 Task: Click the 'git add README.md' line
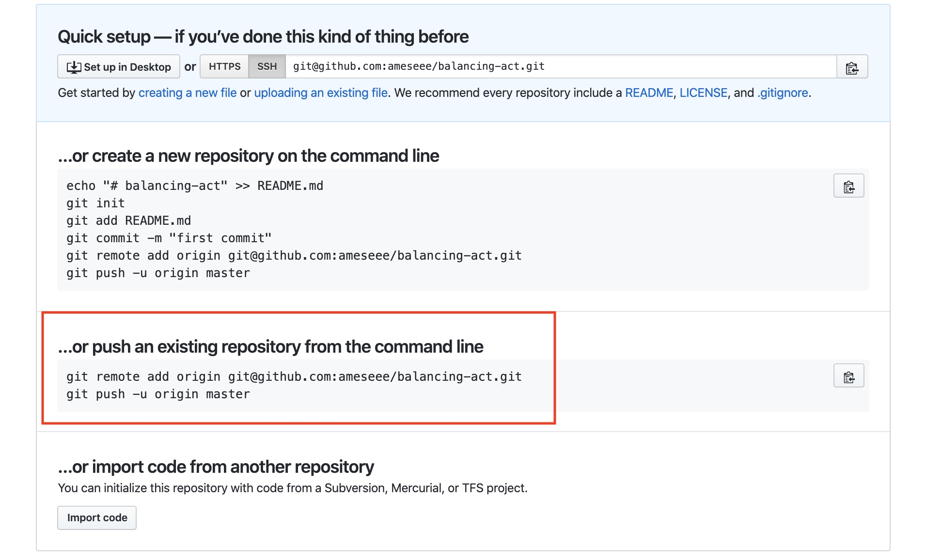tap(129, 221)
